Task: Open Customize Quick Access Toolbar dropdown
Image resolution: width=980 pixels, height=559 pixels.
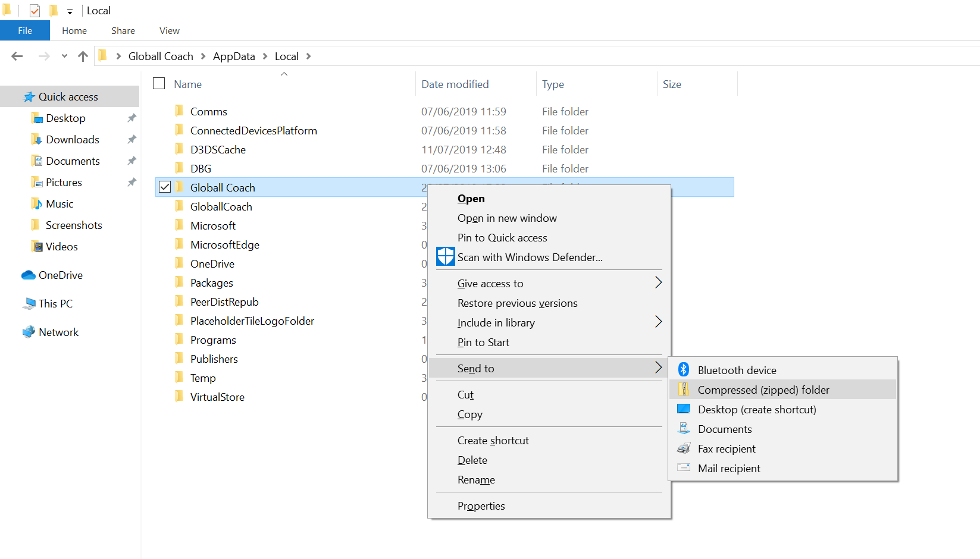Action: pos(70,11)
